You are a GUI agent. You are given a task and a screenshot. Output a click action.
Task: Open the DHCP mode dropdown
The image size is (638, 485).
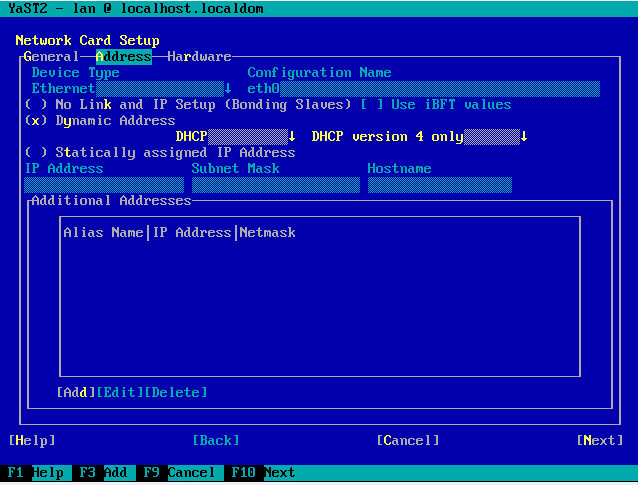236,136
